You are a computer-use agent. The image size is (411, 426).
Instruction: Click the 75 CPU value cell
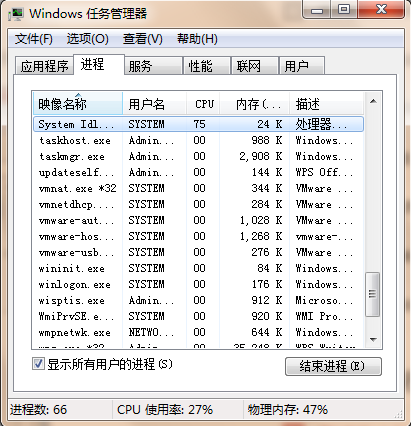199,124
